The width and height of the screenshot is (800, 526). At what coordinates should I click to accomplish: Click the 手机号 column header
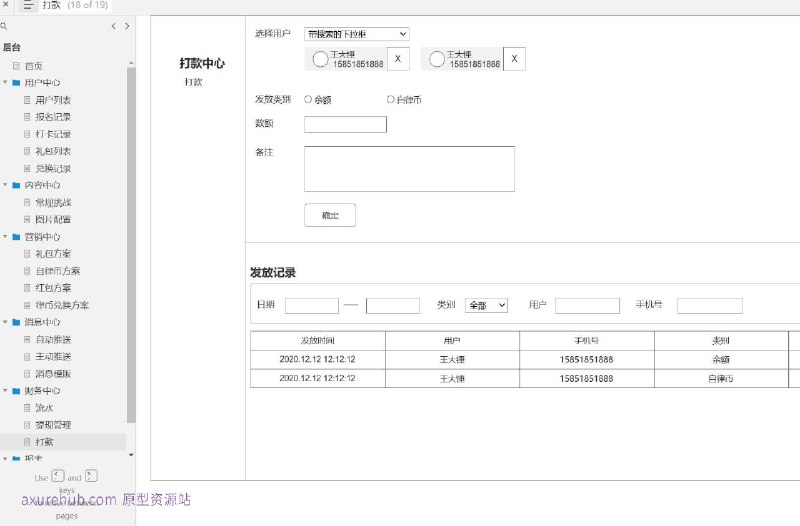click(x=587, y=340)
